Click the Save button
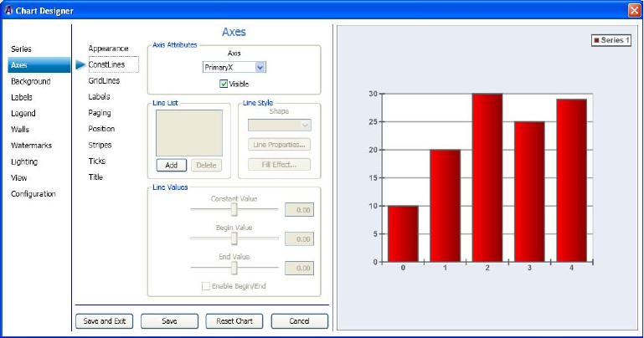644x338 pixels. pyautogui.click(x=169, y=321)
